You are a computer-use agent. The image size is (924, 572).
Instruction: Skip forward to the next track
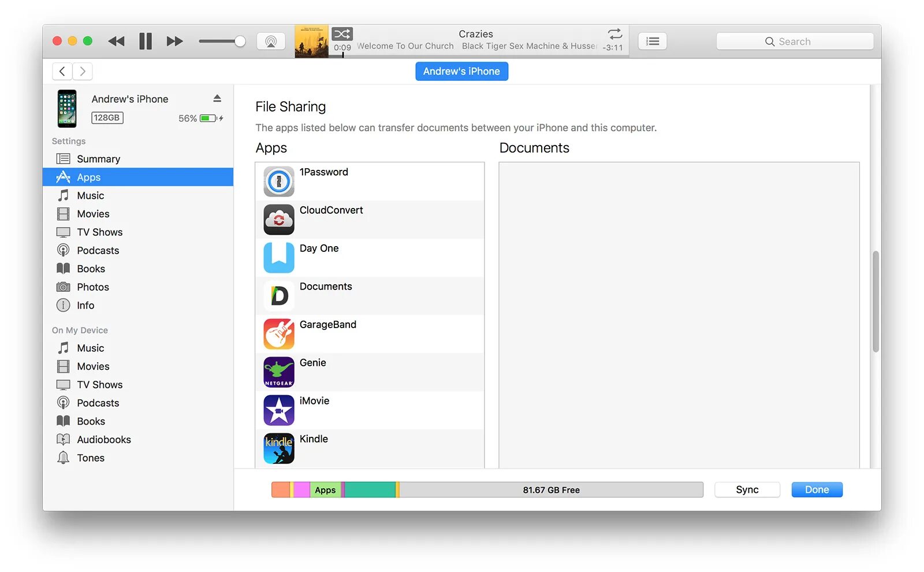point(174,41)
